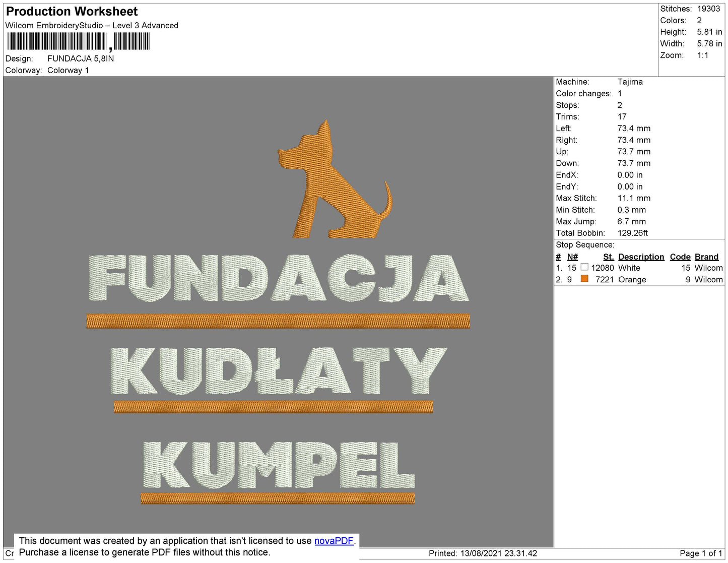Click the Machine value Tajima

630,82
